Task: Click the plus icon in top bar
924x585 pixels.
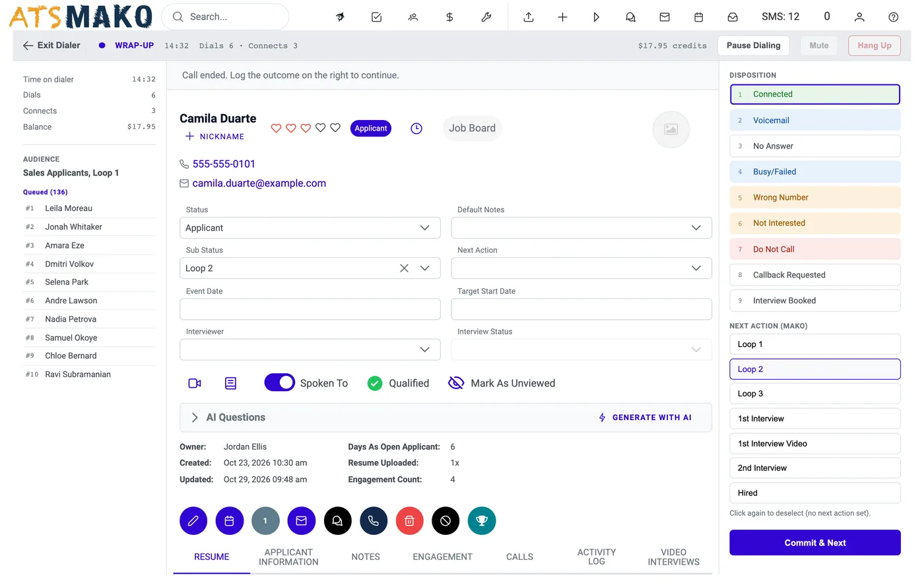Action: coord(562,17)
